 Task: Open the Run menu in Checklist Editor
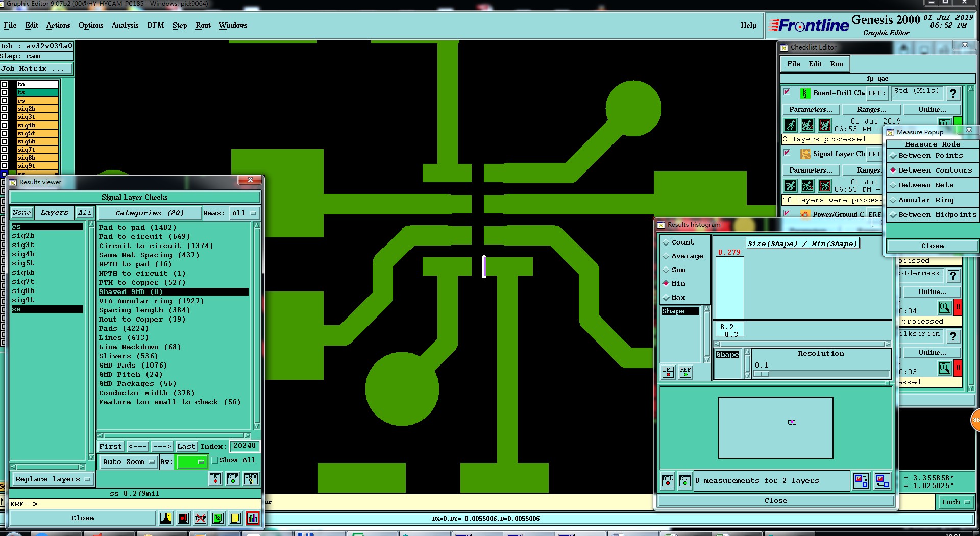click(837, 64)
